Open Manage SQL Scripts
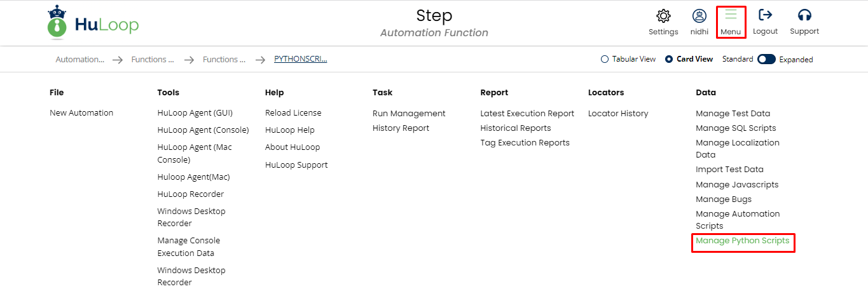 736,128
